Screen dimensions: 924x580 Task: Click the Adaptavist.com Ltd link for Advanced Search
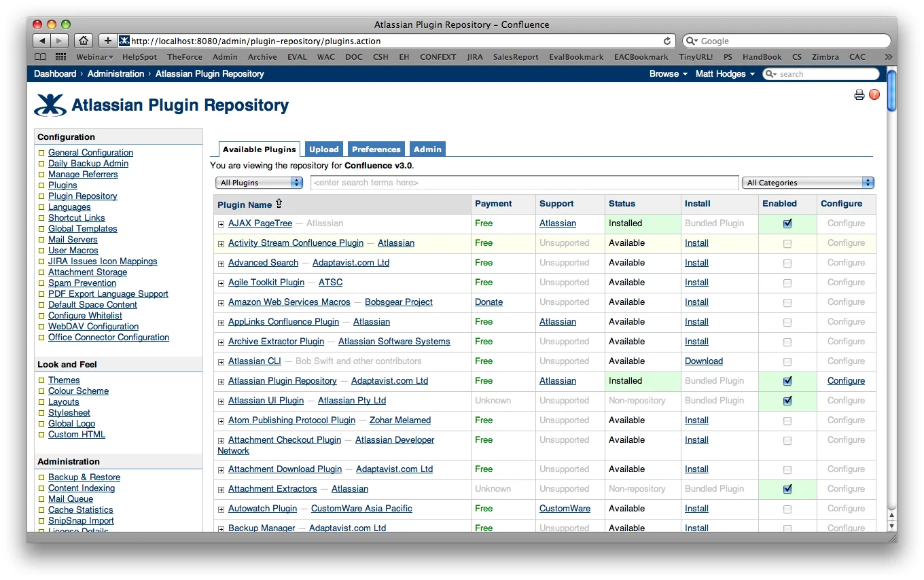[351, 263]
